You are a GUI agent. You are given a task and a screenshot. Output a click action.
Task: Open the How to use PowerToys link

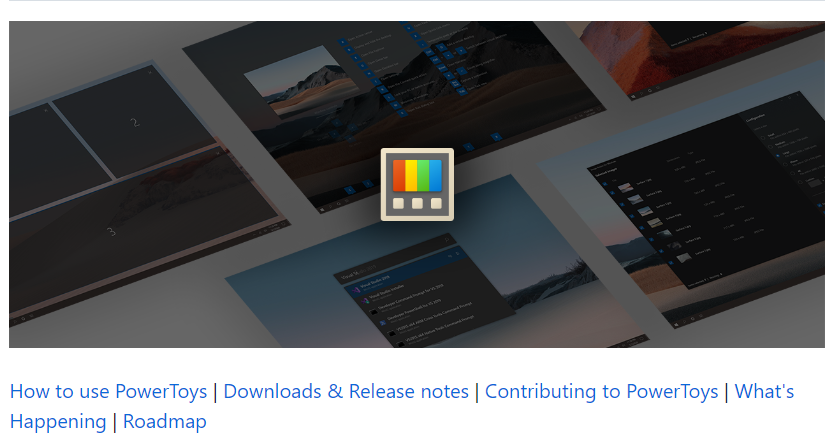(x=108, y=392)
